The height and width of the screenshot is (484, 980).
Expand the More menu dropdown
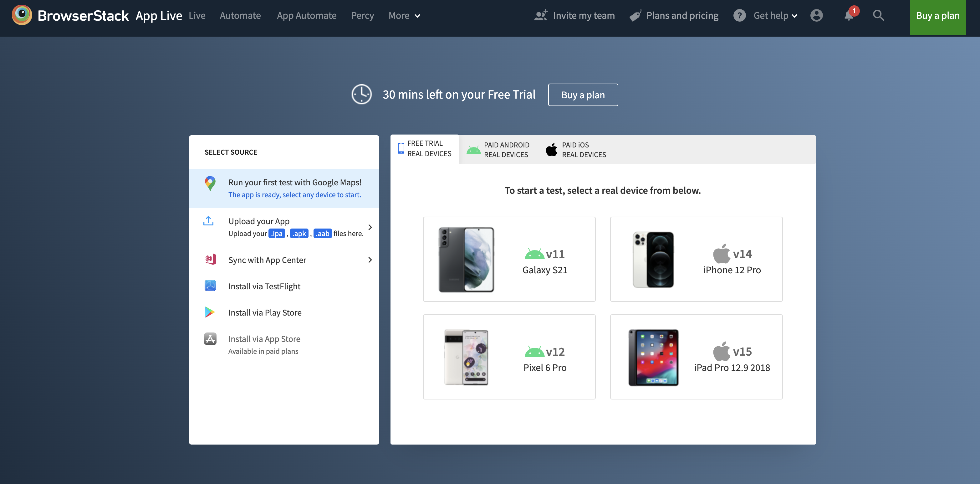pyautogui.click(x=404, y=16)
